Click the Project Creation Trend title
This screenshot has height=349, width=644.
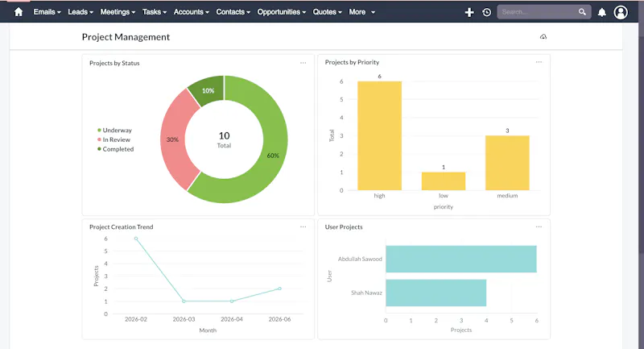point(122,227)
